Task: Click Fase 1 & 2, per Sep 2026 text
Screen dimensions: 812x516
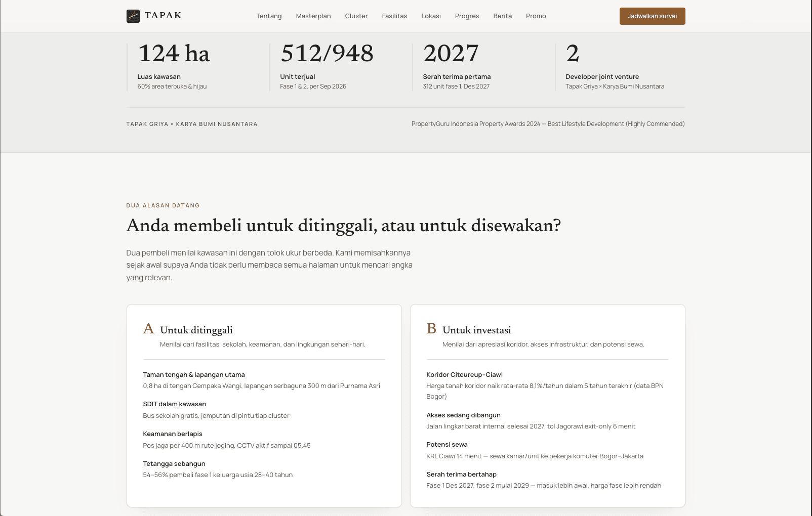Action: click(313, 87)
